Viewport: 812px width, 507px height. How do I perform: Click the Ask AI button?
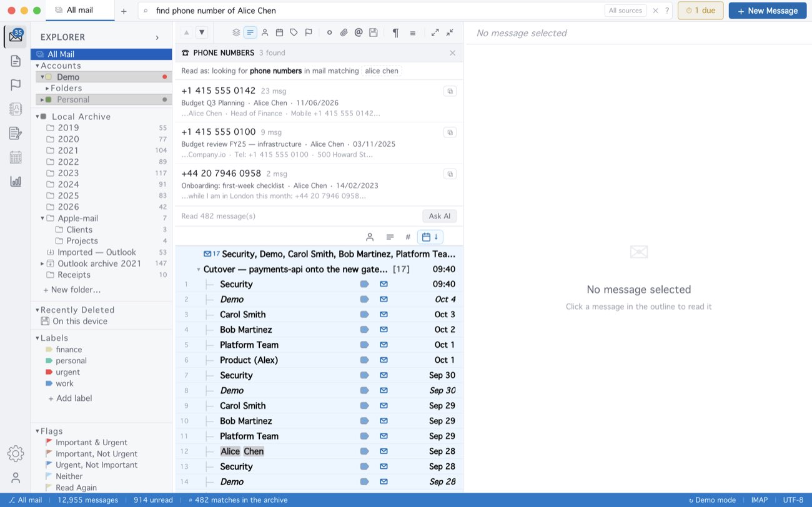click(x=439, y=216)
